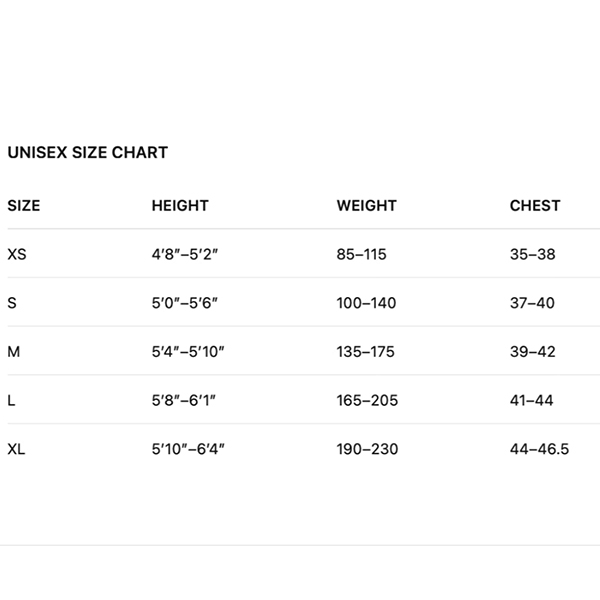Click the 44–46.5 chest measurement
Viewport: 600px width, 600px height.
539,450
